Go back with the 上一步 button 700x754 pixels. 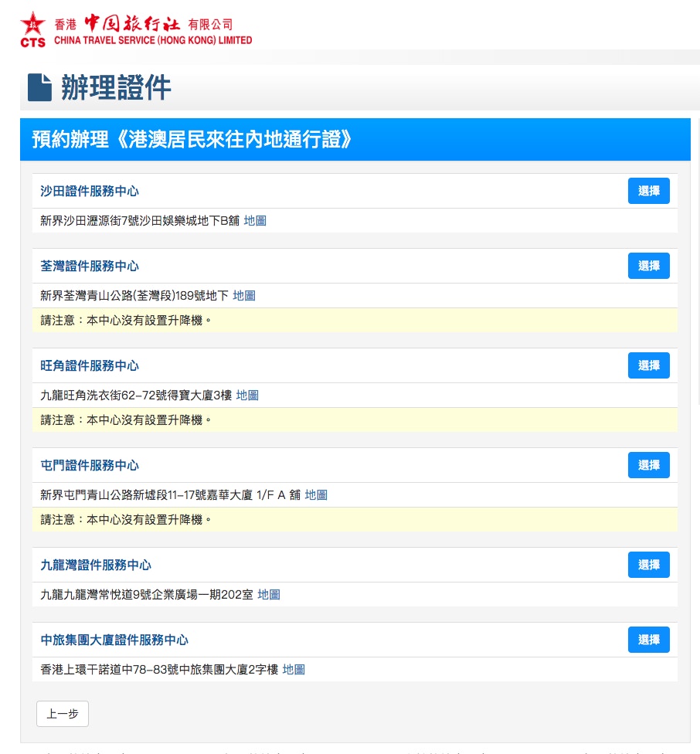click(63, 714)
